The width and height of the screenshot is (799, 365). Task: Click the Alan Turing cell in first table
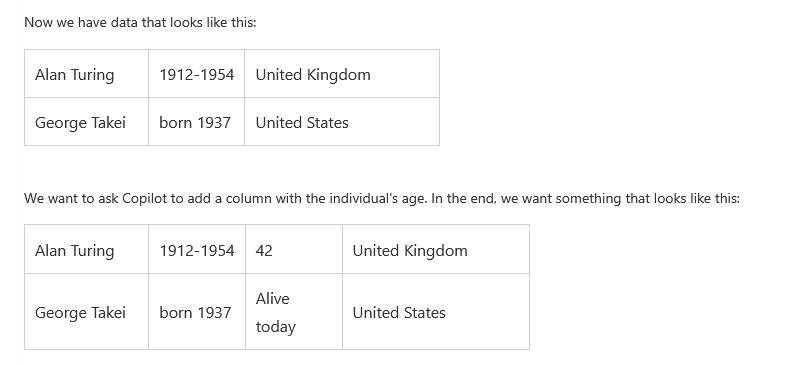pyautogui.click(x=86, y=74)
